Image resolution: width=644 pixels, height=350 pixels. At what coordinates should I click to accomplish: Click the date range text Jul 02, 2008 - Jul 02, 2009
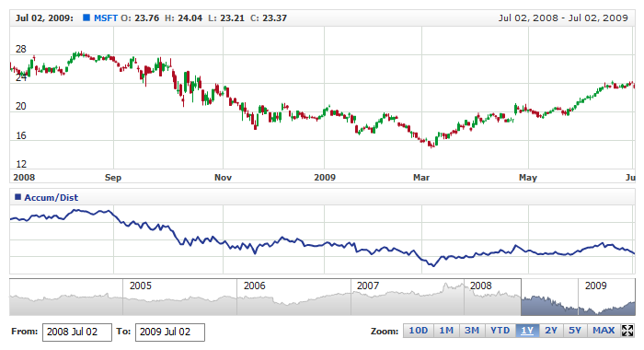tap(563, 18)
